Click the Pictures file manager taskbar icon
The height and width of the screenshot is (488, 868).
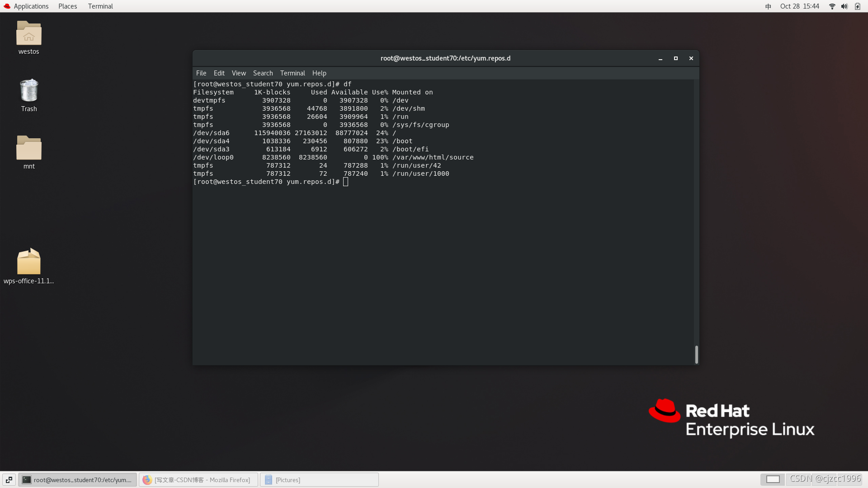click(269, 480)
